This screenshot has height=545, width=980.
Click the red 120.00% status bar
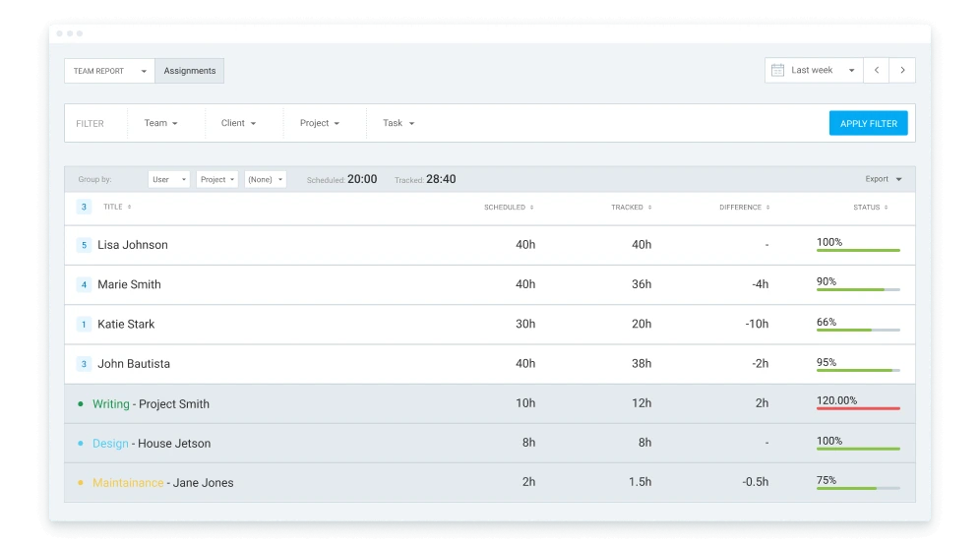click(x=858, y=408)
